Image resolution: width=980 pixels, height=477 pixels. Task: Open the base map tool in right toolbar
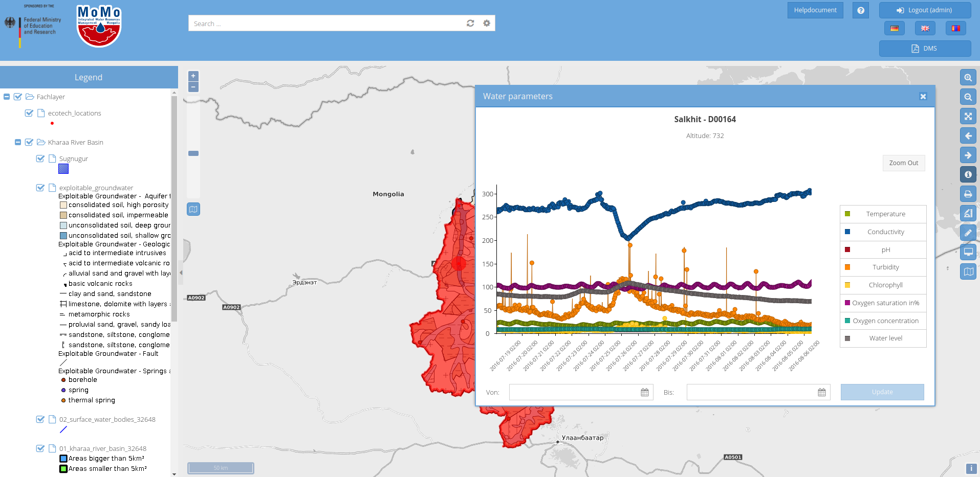968,271
